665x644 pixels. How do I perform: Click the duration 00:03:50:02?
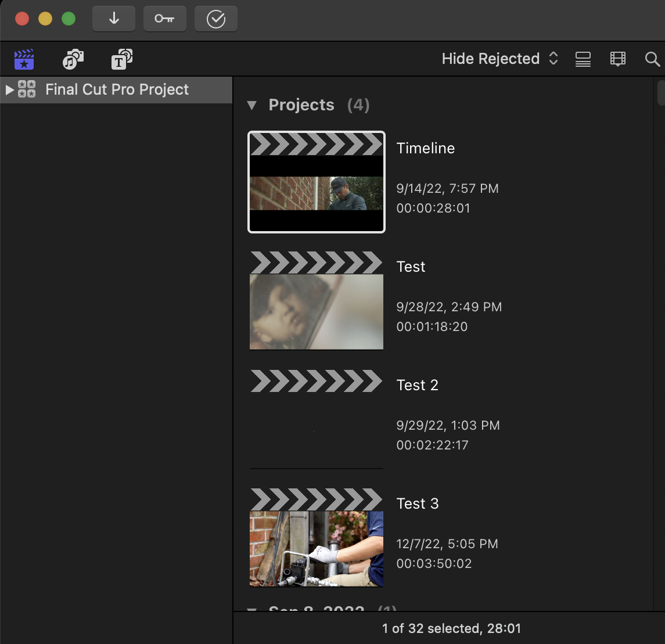434,563
